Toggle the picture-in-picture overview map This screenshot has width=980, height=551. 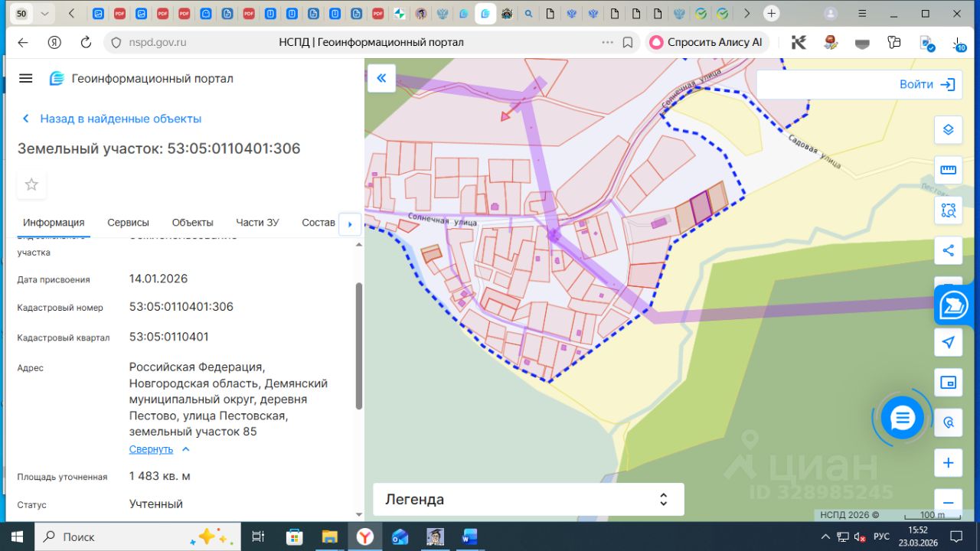click(948, 382)
